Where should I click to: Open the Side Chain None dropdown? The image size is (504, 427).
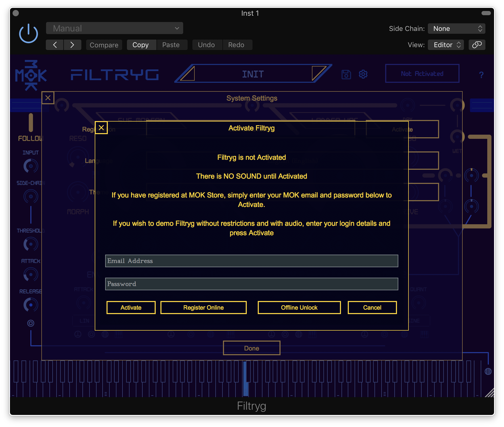coord(456,29)
